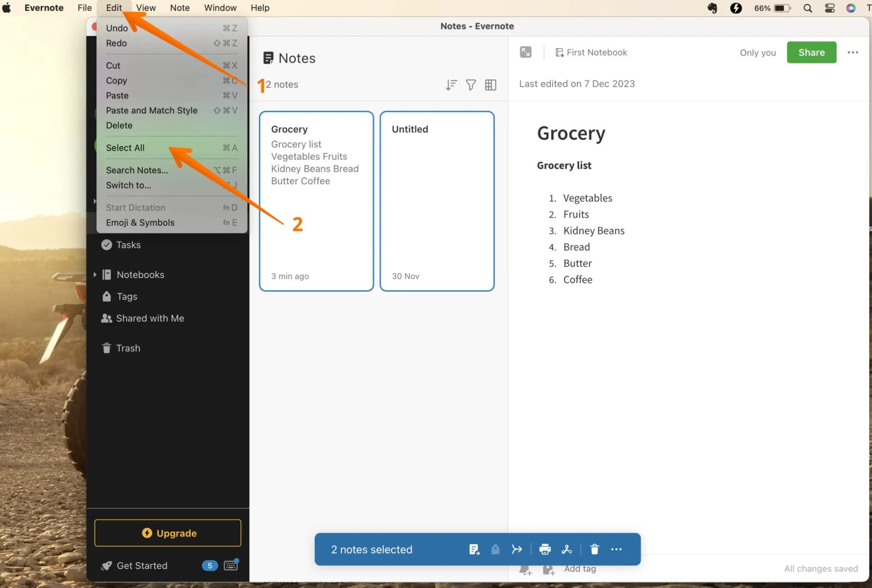The image size is (872, 588).
Task: Open Tasks from the sidebar
Action: coord(129,245)
